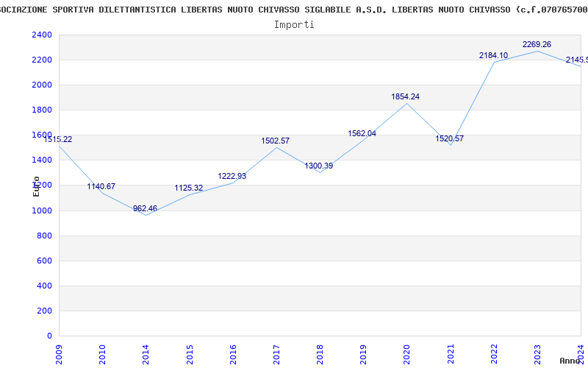588x368 pixels.
Task: Click the 2019 x-axis year label
Action: click(363, 355)
